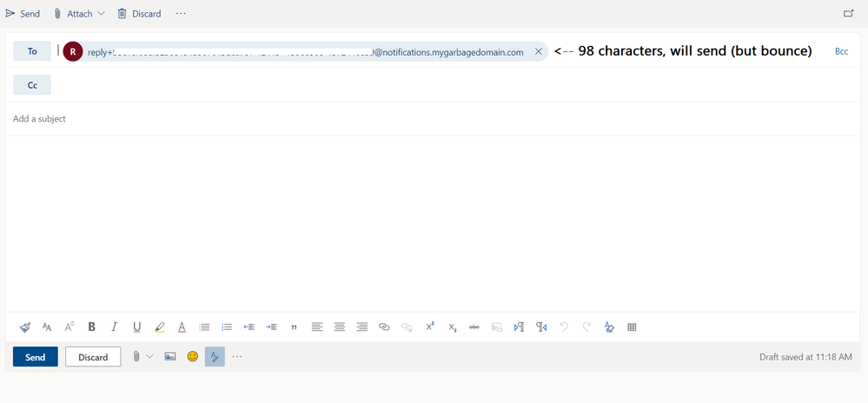Insert a table into the message
This screenshot has width=868, height=403.
point(632,327)
